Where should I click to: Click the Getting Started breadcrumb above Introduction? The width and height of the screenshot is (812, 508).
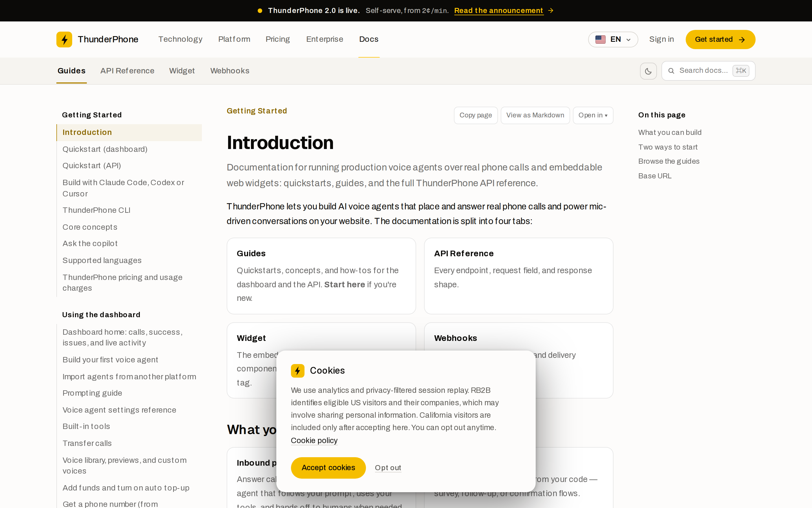(257, 111)
